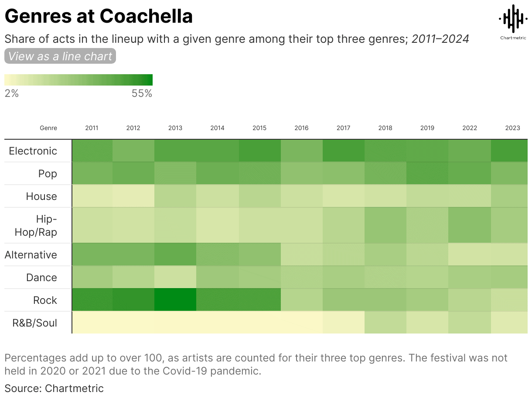Click the Hip-Hop/Rap cell for 2018

[x=385, y=225]
